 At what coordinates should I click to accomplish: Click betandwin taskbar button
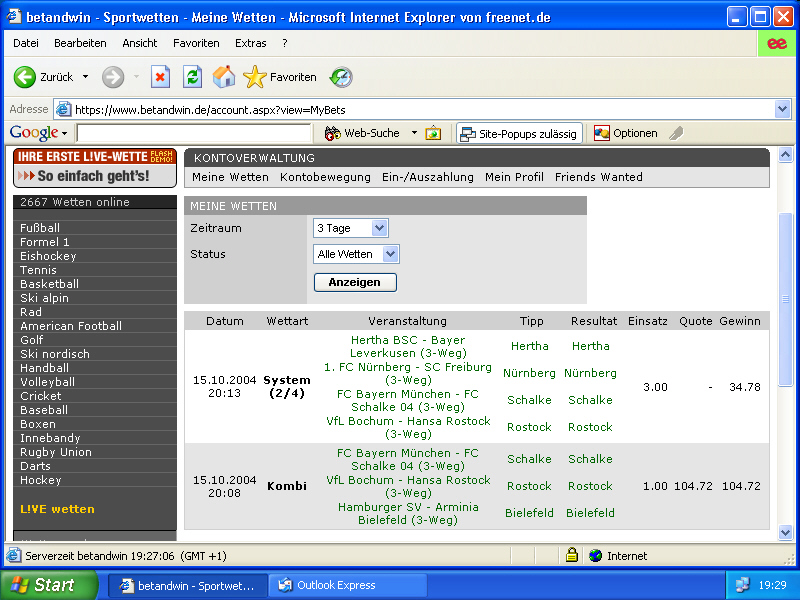188,585
